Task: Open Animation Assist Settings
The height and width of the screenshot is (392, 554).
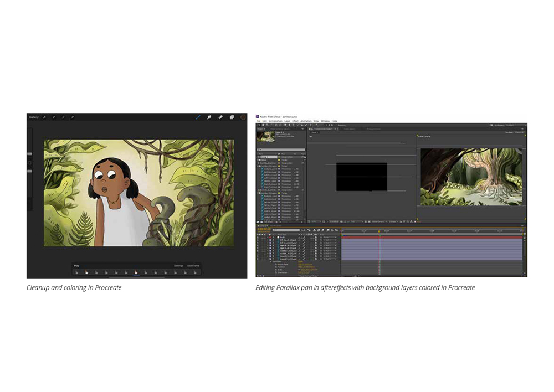Action: coord(178,266)
